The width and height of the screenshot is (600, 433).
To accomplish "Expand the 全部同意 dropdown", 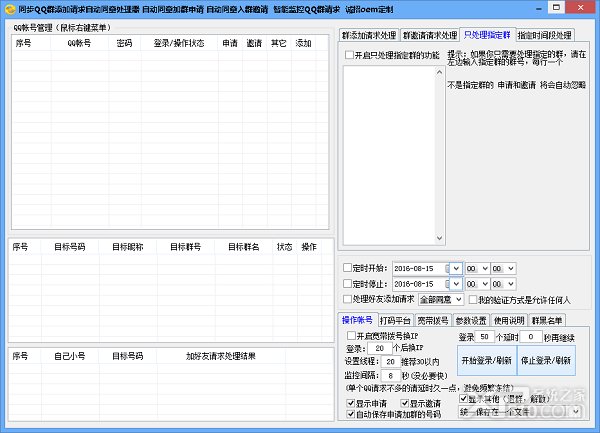I will (x=459, y=300).
